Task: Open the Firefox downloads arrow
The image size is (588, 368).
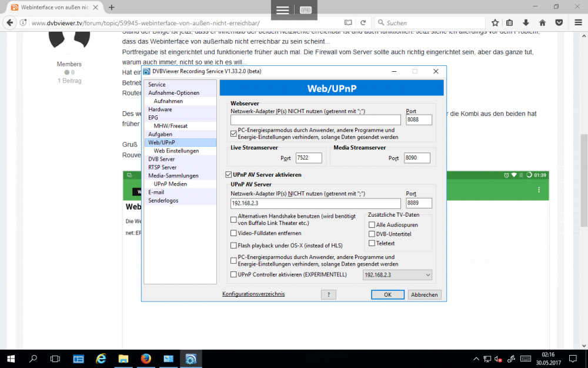Action: click(x=526, y=23)
